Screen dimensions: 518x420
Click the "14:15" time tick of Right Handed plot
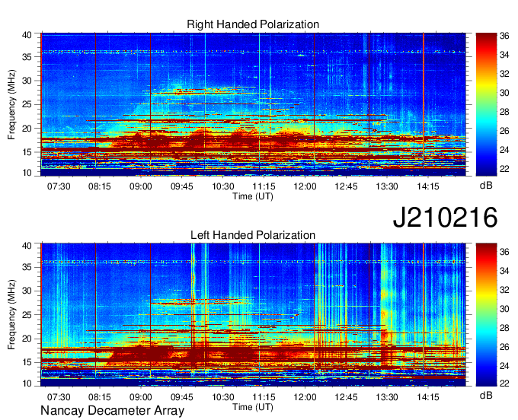(428, 186)
